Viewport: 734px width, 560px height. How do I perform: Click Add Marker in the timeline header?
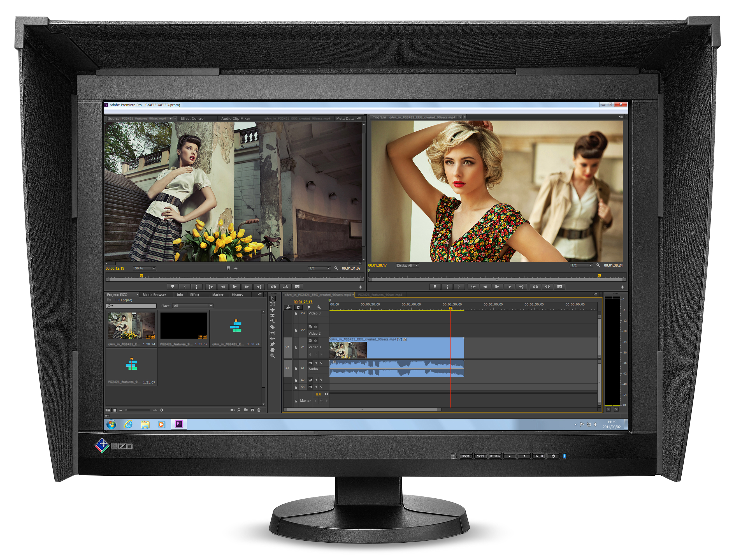(308, 307)
